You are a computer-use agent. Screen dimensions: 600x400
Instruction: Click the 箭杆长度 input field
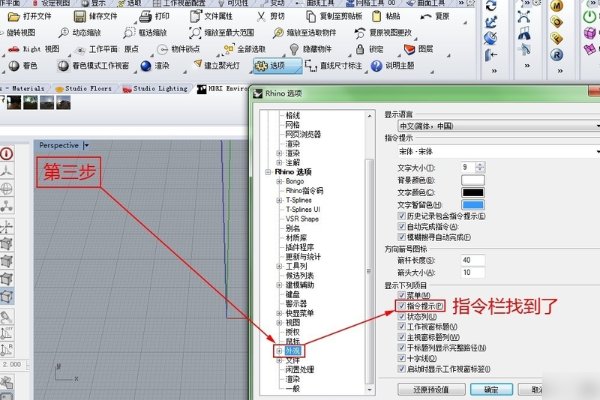pos(473,260)
